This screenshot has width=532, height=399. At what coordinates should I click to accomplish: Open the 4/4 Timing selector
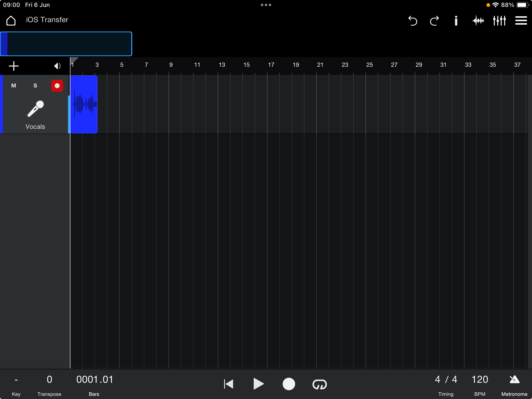pyautogui.click(x=446, y=385)
